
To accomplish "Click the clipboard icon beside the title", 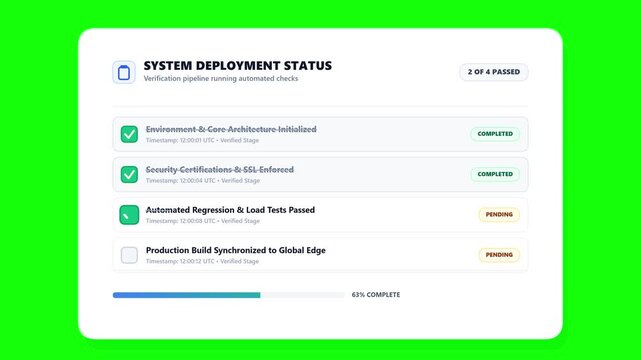I will pyautogui.click(x=124, y=72).
